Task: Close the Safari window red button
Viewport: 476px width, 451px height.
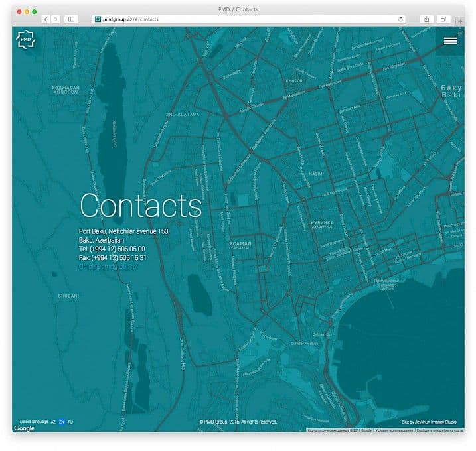Action: point(19,11)
